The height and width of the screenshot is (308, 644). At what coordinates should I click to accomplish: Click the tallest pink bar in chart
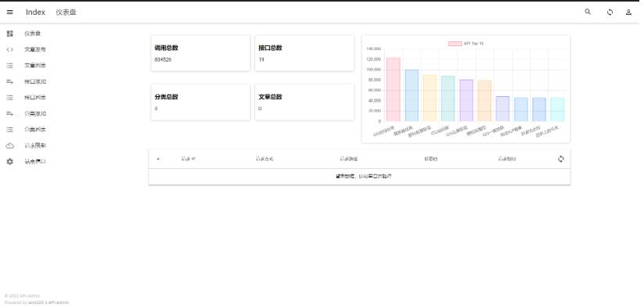393,90
